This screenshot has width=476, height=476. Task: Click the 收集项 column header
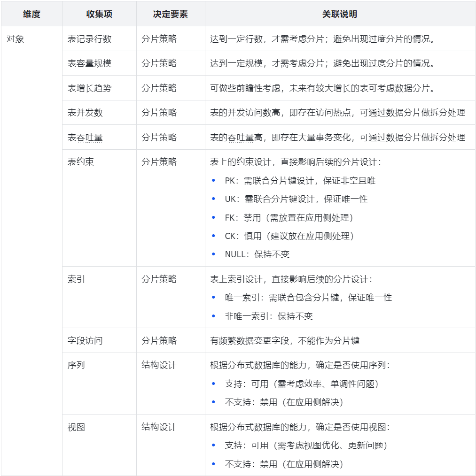pyautogui.click(x=99, y=14)
